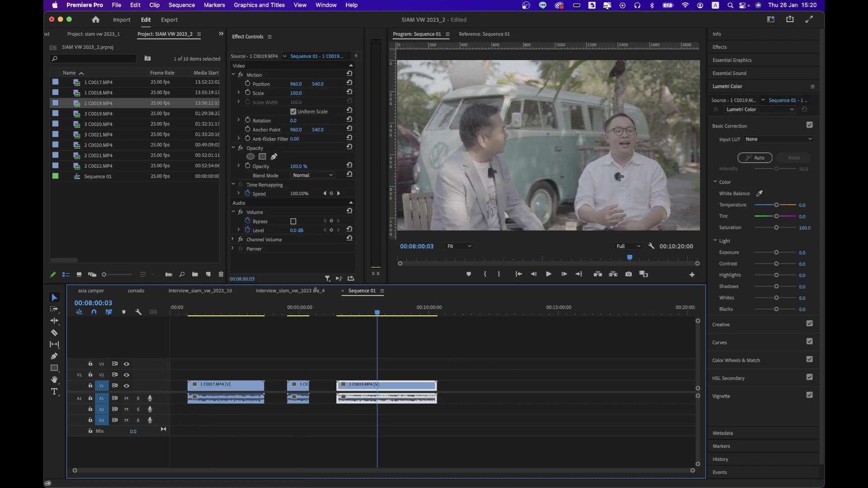Toggle the Volume Bypass checkbox
Image resolution: width=868 pixels, height=488 pixels.
click(293, 221)
